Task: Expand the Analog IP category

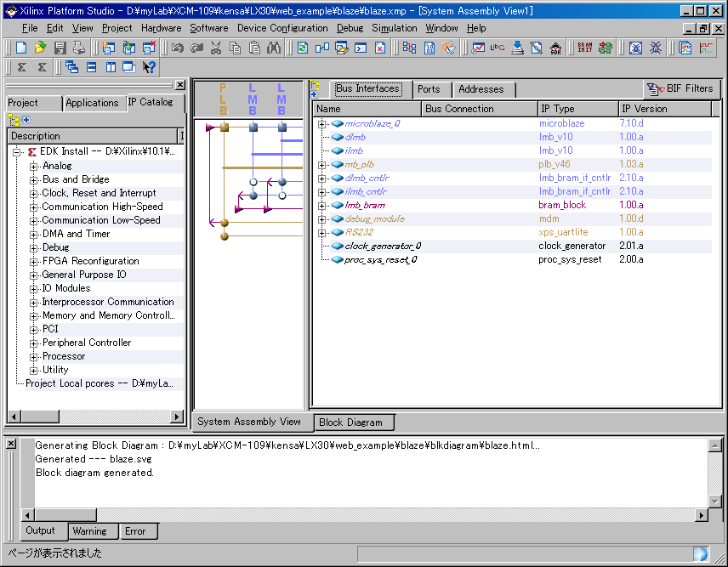Action: pos(34,167)
